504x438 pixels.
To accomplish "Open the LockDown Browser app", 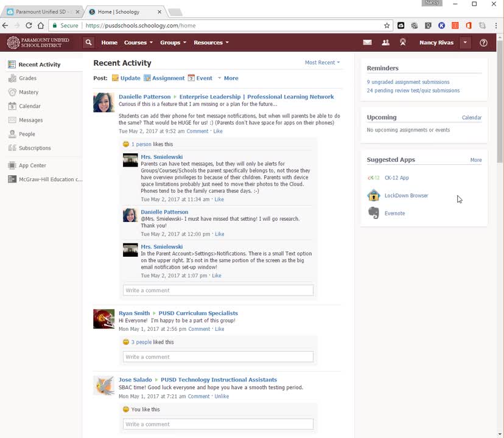I will tap(406, 195).
